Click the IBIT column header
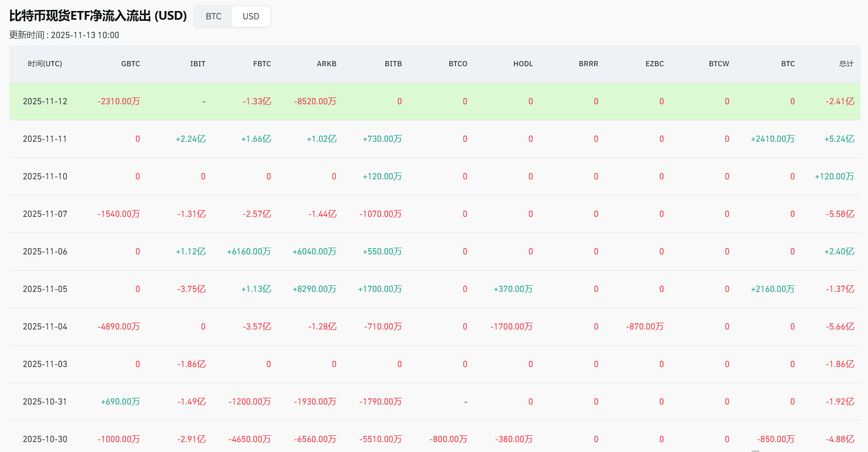 [198, 64]
